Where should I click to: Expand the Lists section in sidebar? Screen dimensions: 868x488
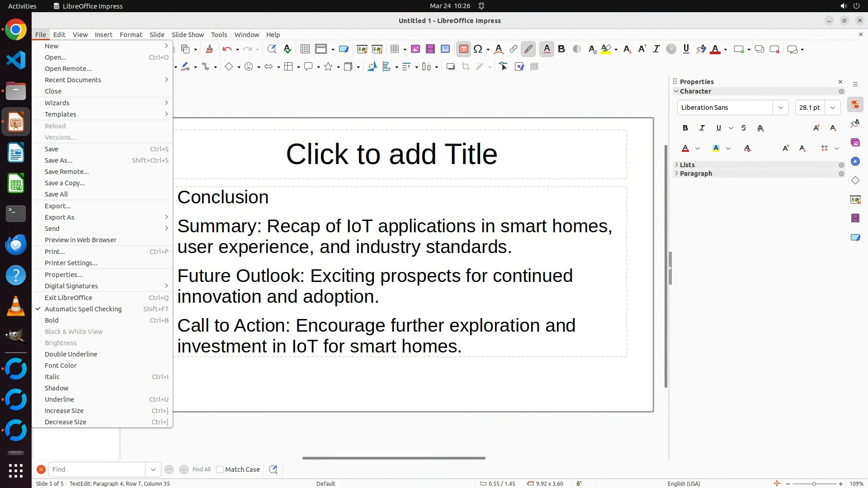coord(687,165)
